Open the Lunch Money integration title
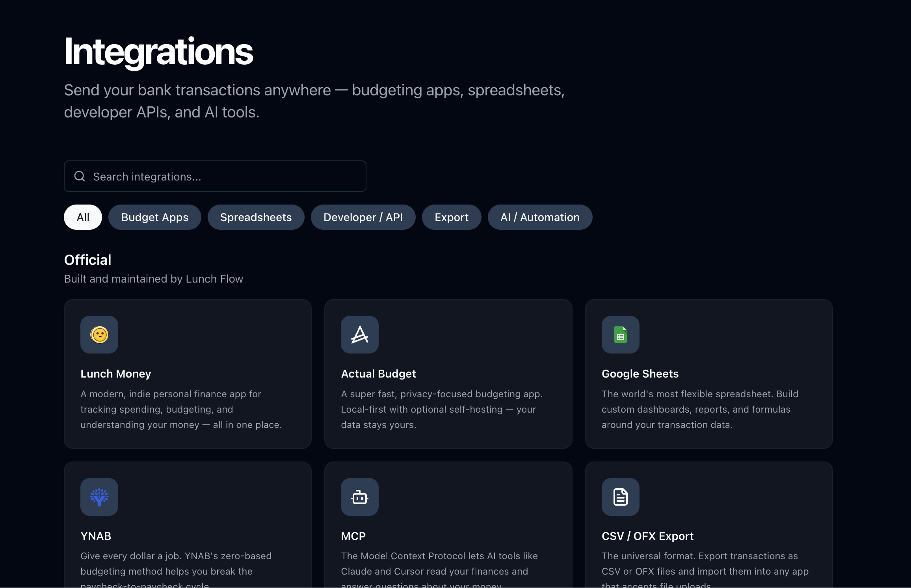Viewport: 911px width, 588px height. pos(116,374)
